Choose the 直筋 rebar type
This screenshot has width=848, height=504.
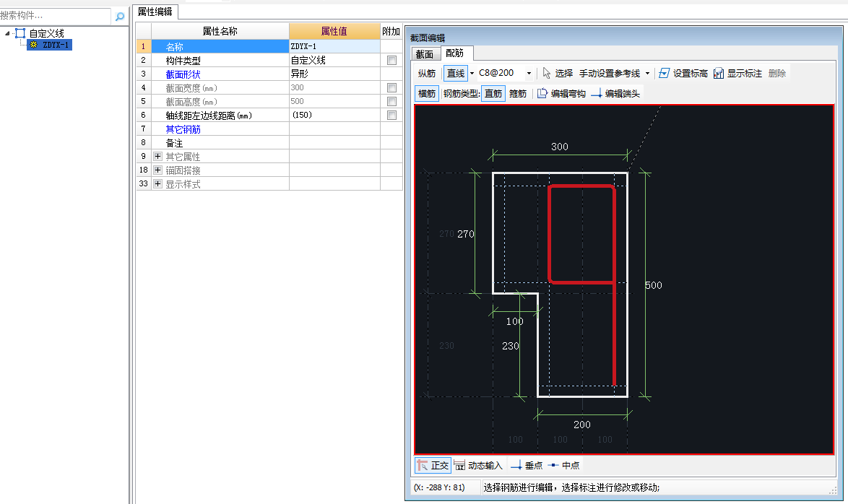pyautogui.click(x=493, y=94)
